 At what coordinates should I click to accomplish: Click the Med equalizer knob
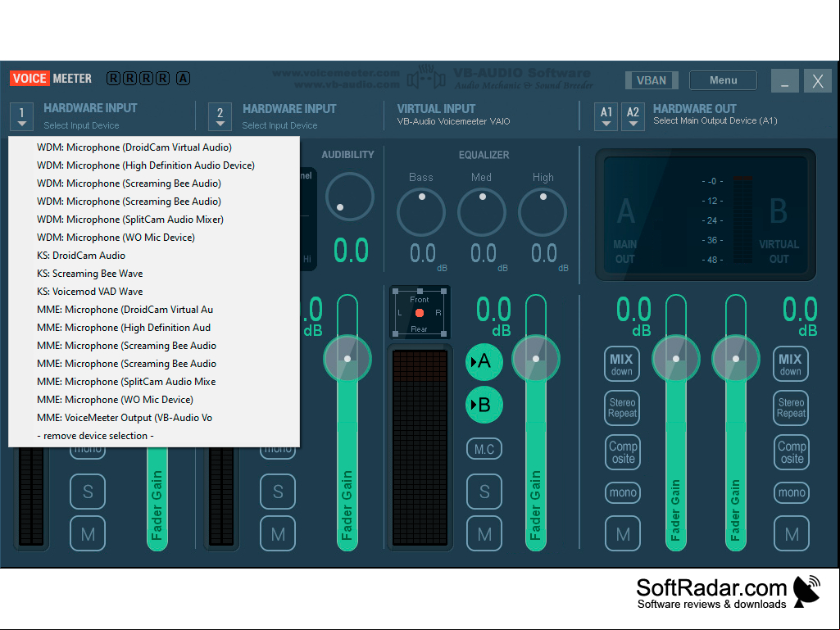click(x=482, y=212)
